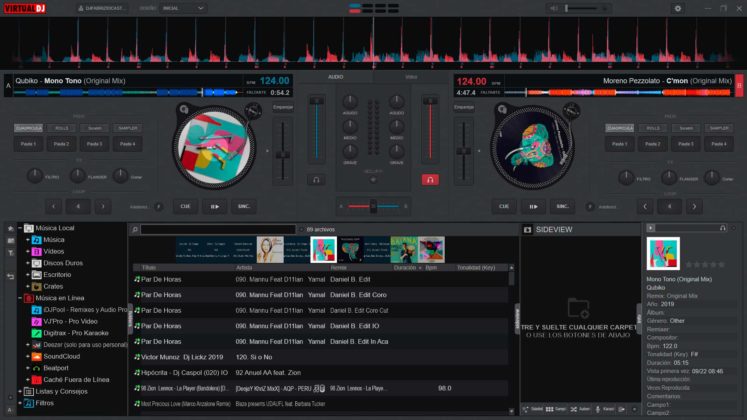747x420 pixels.
Task: Open settings via the gear icon
Action: point(677,8)
